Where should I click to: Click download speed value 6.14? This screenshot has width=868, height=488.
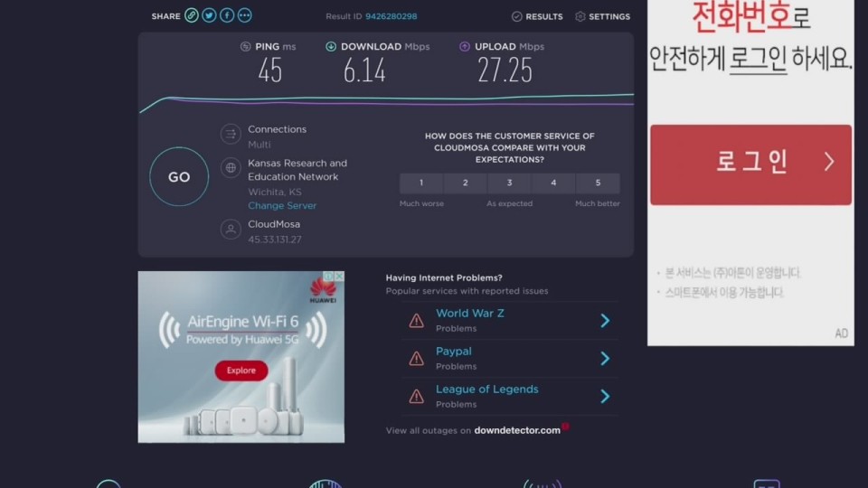point(364,70)
